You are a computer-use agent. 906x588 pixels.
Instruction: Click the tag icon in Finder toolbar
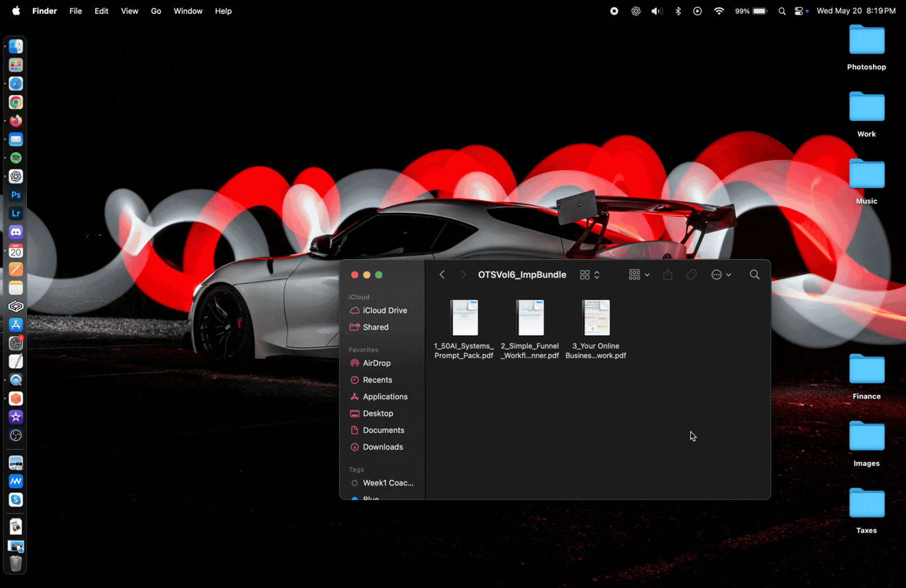coord(691,275)
